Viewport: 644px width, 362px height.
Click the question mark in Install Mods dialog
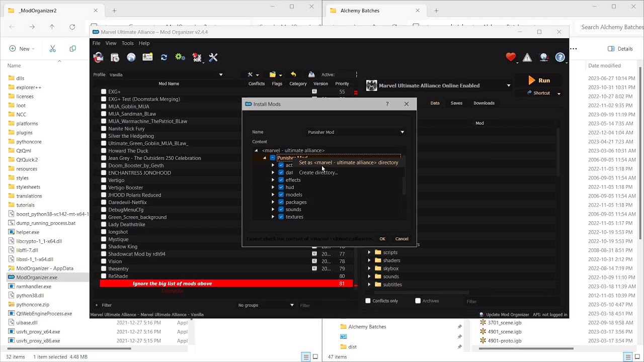click(x=387, y=104)
